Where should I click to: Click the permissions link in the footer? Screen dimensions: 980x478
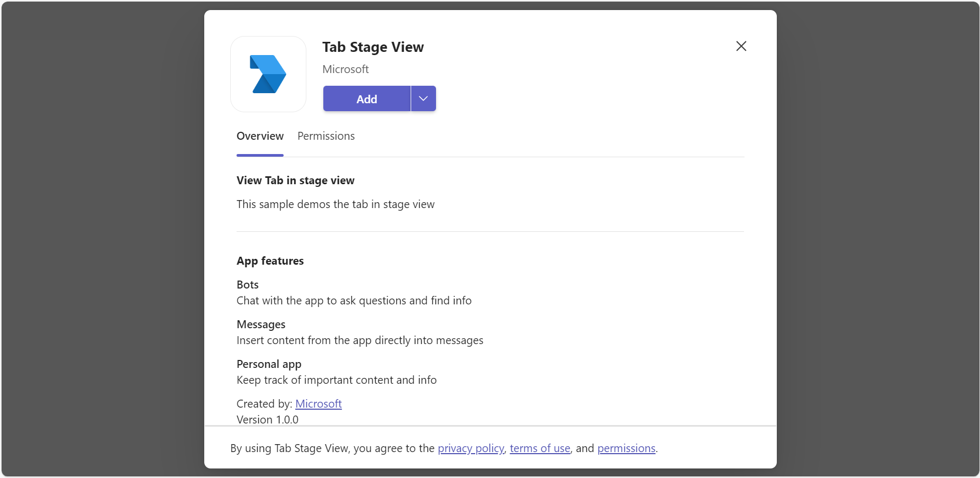point(626,448)
